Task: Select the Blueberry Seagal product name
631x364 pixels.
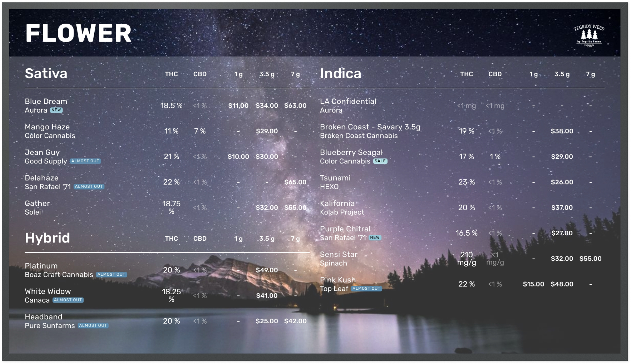Action: (x=351, y=152)
